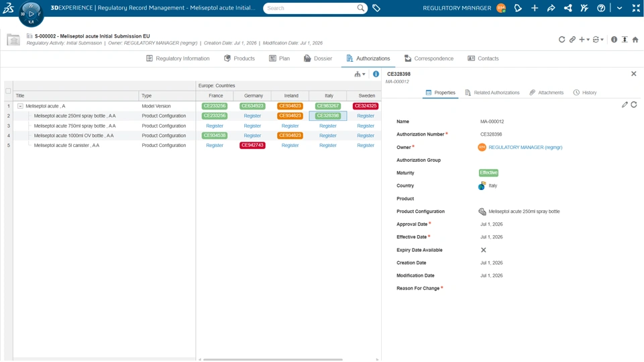Screen dimensions: 644x362
Task: Select row Meliseptol acute 750ml spray bottle
Action: click(x=74, y=126)
